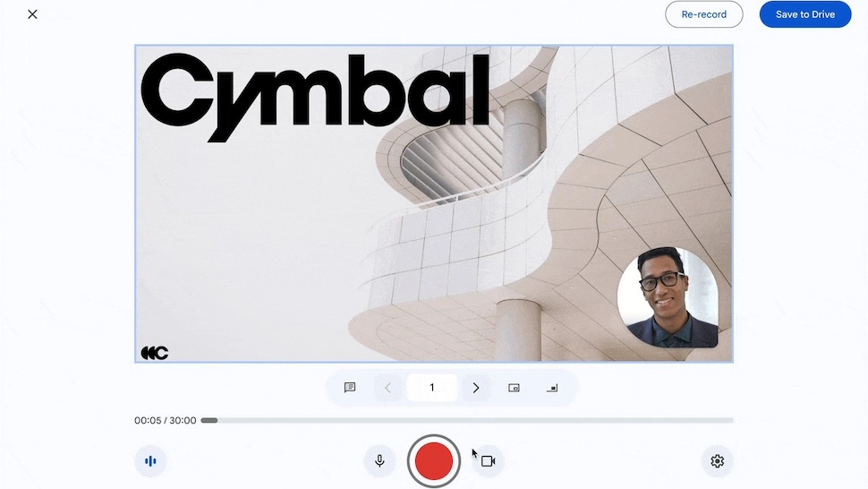This screenshot has width=868, height=489.
Task: Click the Cymbal slide preview
Action: [x=434, y=204]
